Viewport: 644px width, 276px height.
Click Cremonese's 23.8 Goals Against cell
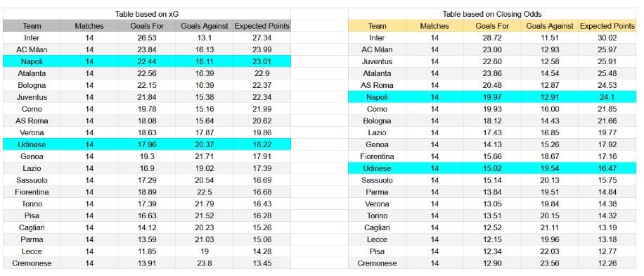click(204, 263)
